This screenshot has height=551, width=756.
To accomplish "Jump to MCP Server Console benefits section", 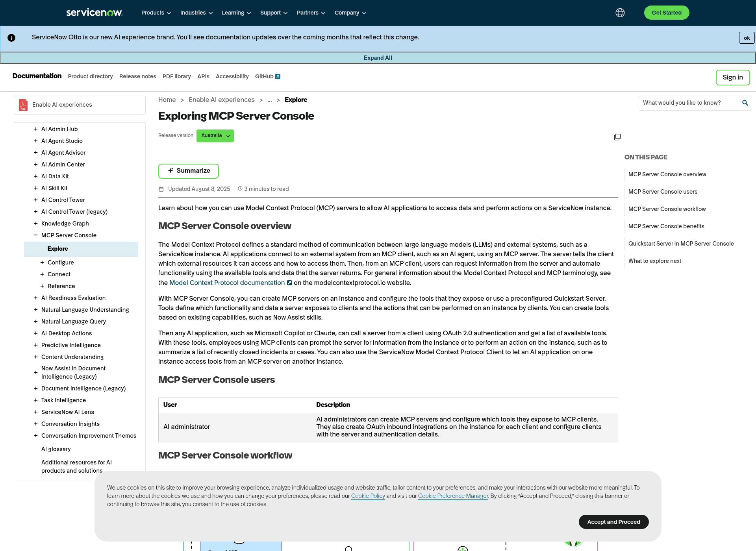I will click(x=666, y=226).
